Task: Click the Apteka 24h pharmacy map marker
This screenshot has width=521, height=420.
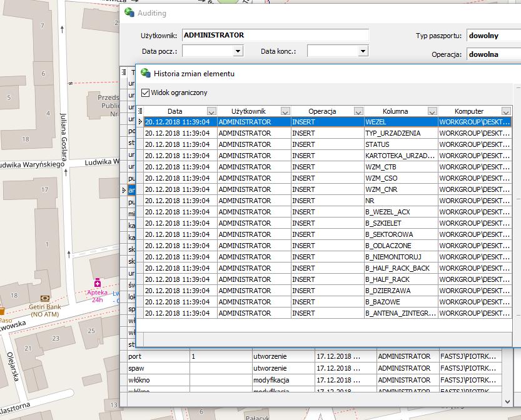Action: coord(98,283)
